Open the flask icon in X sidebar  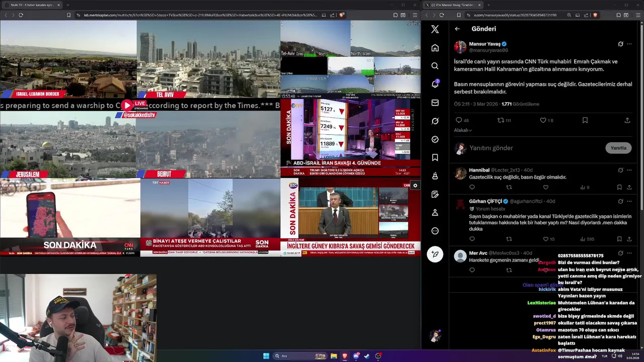pyautogui.click(x=435, y=176)
